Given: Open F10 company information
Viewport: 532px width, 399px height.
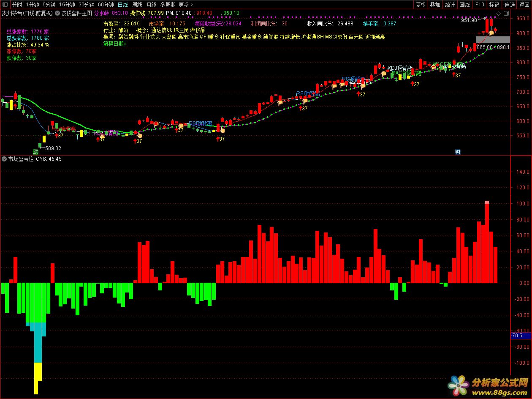Looking at the screenshot, I should [x=480, y=5].
